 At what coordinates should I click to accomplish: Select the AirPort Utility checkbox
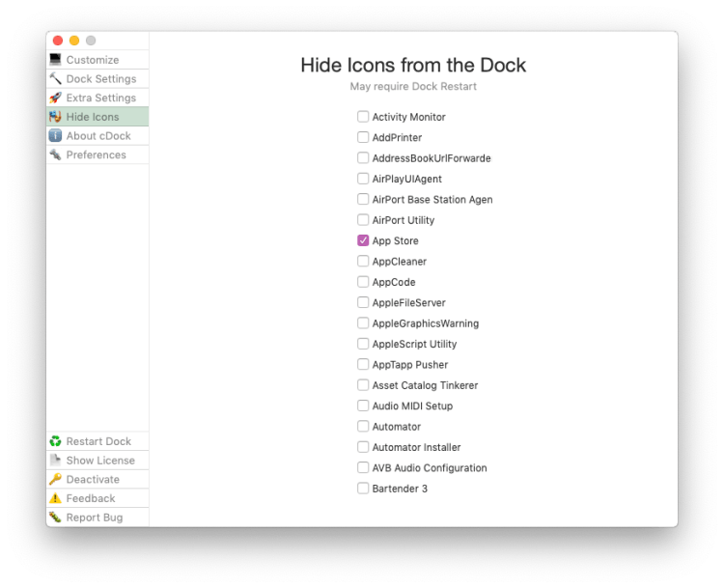point(363,220)
